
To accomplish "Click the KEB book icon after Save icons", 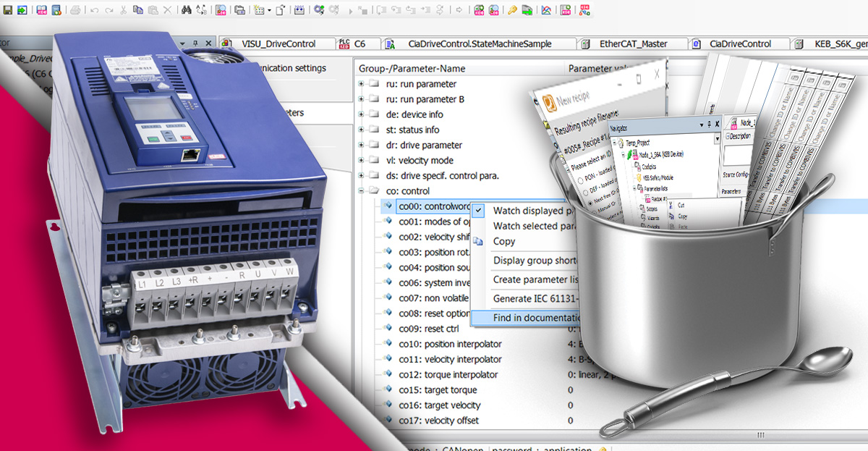I will 41,10.
